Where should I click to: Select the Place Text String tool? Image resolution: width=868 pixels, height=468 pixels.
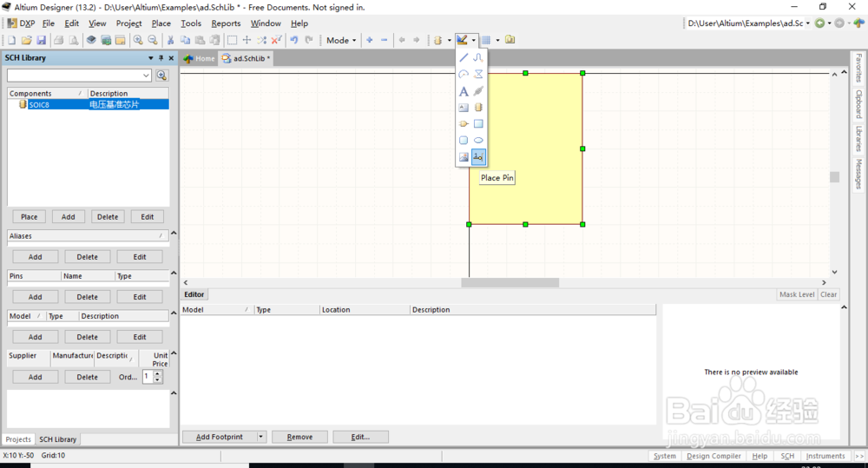tap(464, 91)
